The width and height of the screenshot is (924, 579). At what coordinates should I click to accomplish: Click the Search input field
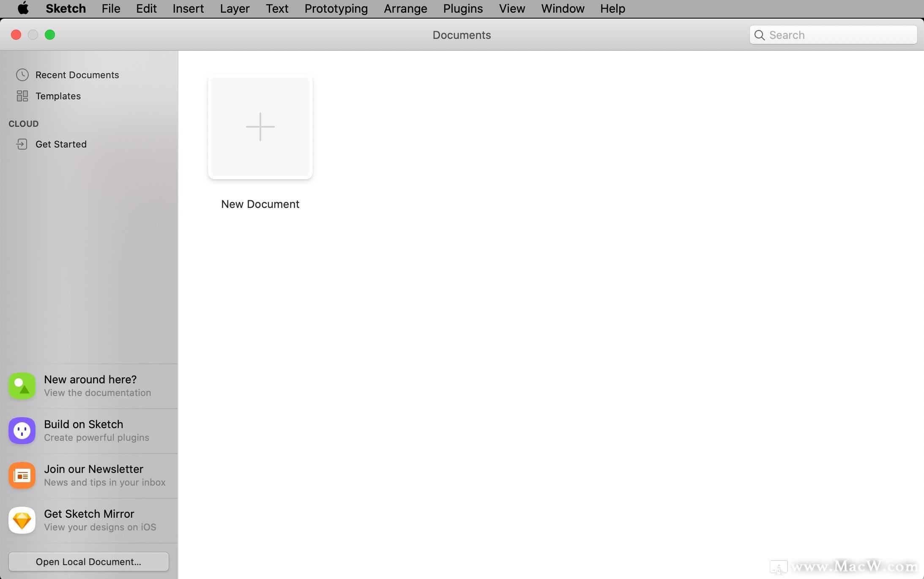tap(833, 35)
